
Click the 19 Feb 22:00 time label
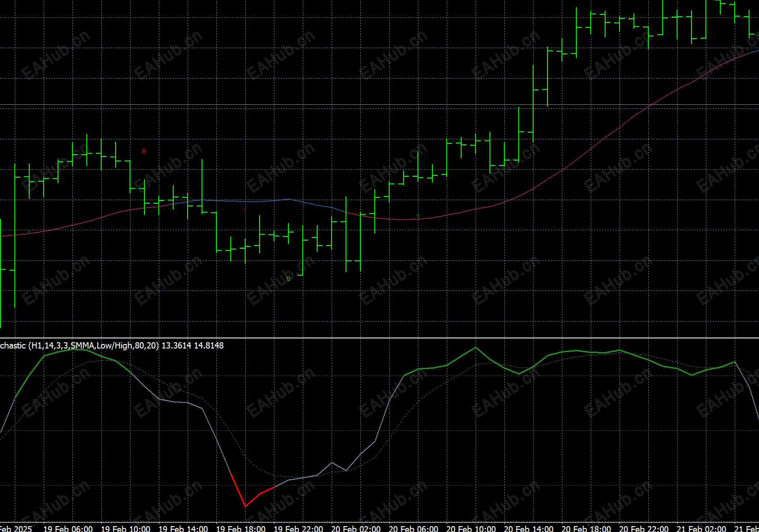[298, 528]
